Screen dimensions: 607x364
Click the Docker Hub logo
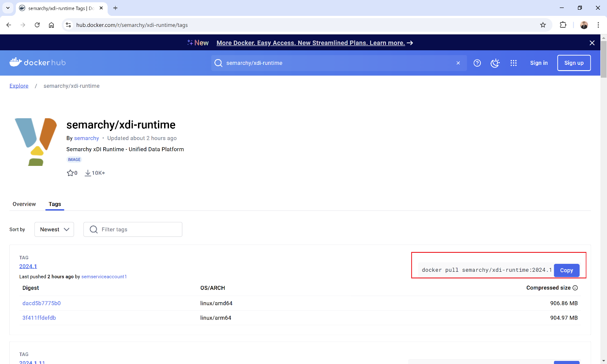pyautogui.click(x=37, y=63)
